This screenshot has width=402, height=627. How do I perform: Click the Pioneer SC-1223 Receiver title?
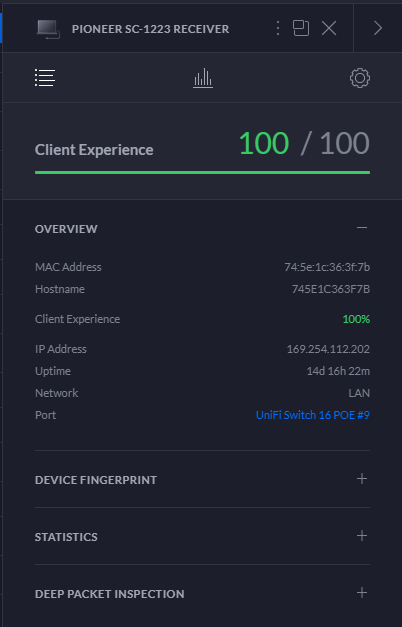(x=150, y=29)
